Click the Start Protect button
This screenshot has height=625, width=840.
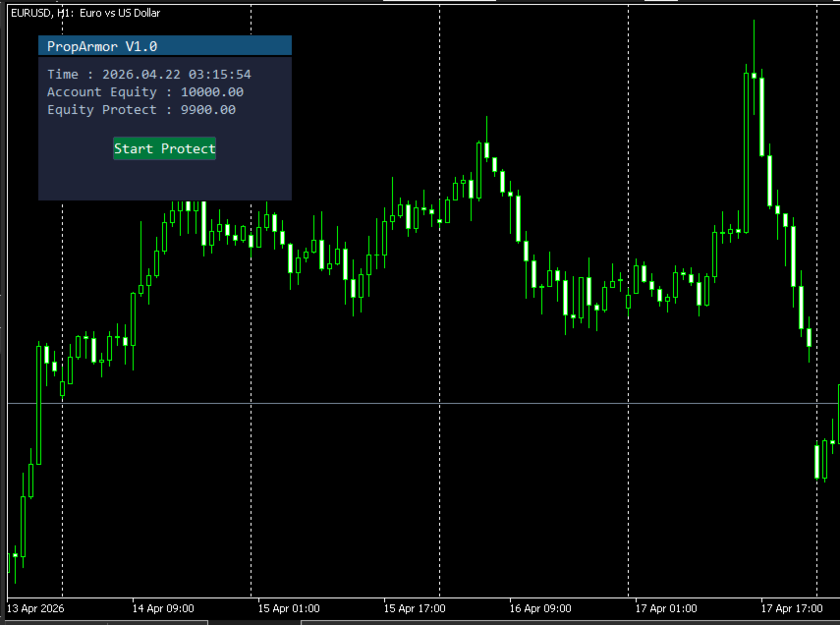pos(164,148)
